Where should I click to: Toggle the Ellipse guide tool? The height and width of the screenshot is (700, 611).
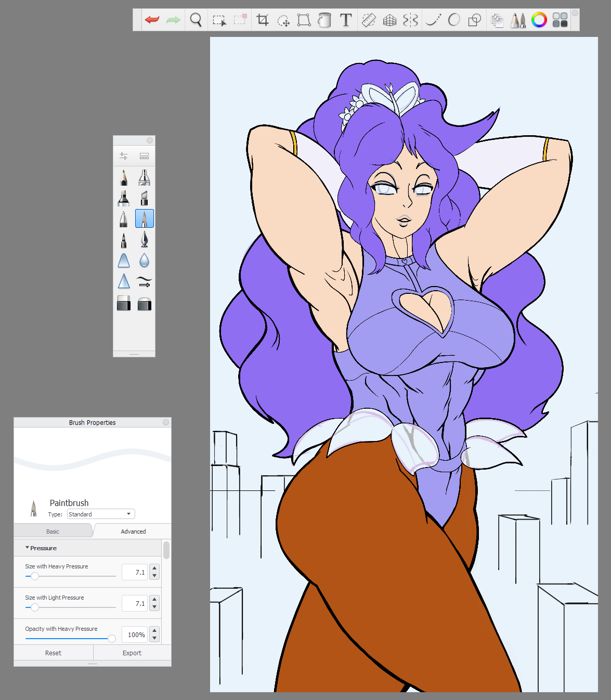pyautogui.click(x=454, y=20)
